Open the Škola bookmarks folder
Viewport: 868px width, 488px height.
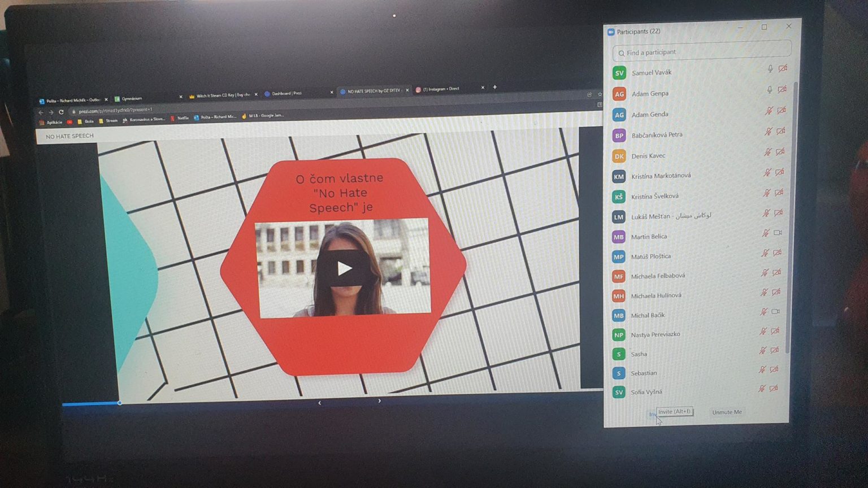tap(85, 121)
